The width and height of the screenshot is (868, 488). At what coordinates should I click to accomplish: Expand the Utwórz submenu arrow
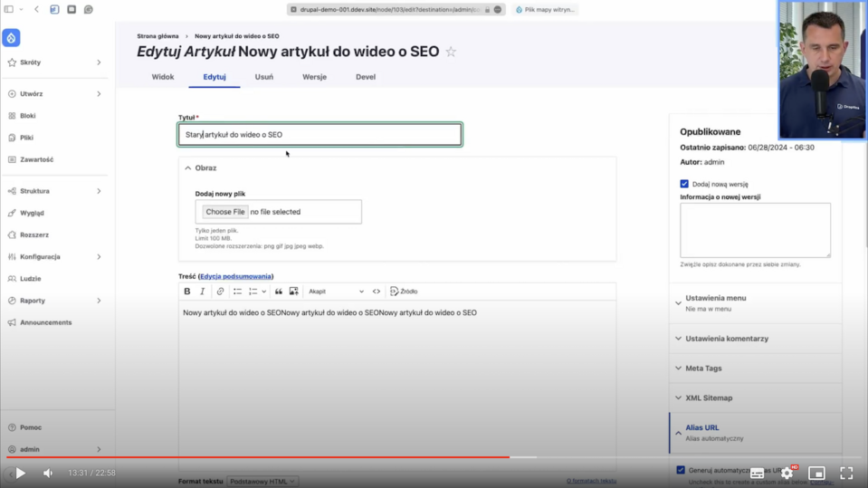click(99, 94)
